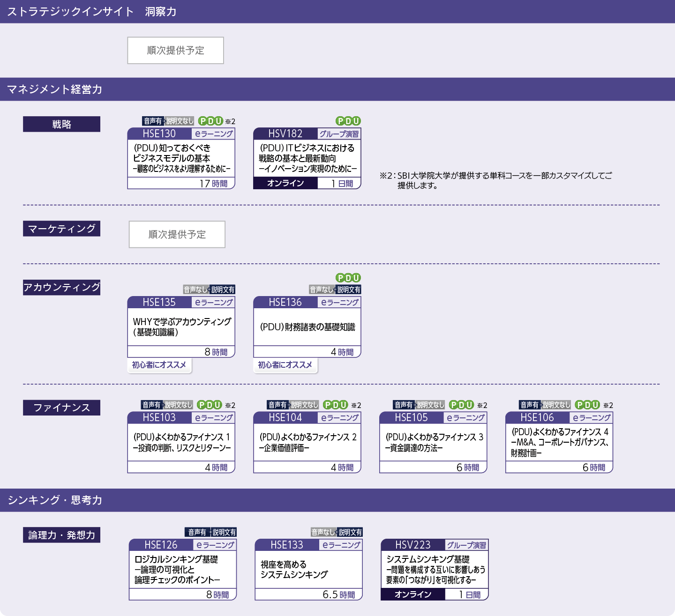Open HSE133 system thinking course card

click(309, 570)
